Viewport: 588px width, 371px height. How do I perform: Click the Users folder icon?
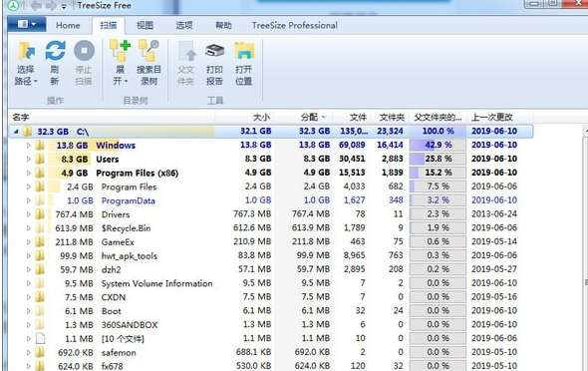tap(40, 159)
